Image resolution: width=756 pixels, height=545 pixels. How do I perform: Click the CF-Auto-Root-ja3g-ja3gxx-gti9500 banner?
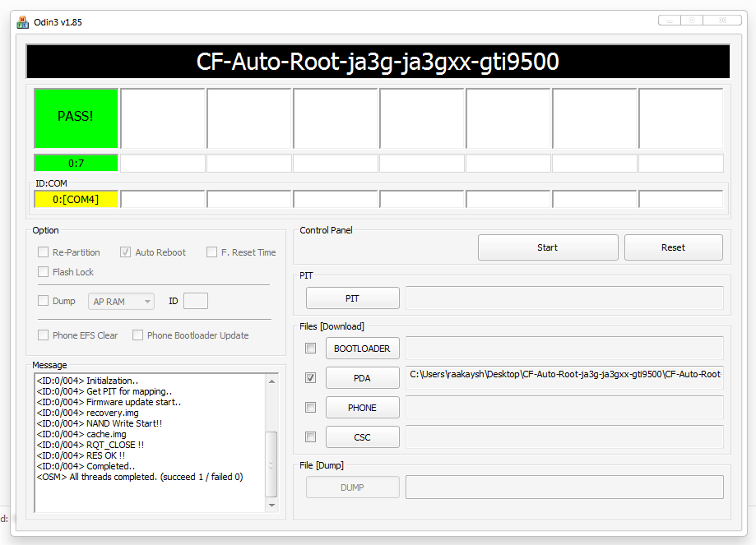click(378, 61)
